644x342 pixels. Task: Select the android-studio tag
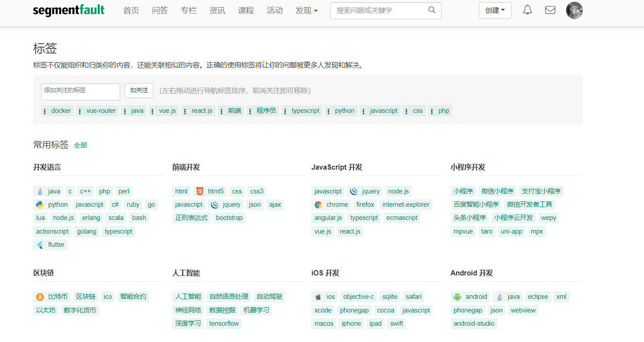(474, 323)
